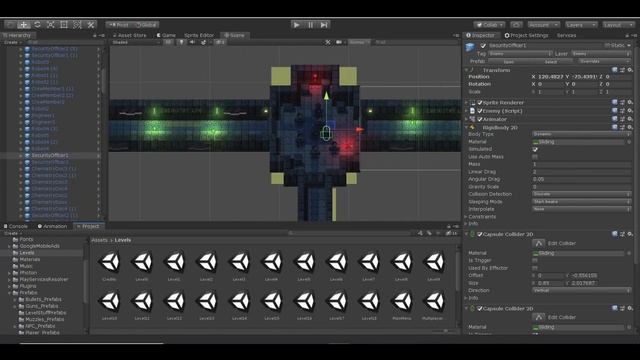The image size is (640, 360).
Task: Click the prefab Open button
Action: [509, 62]
